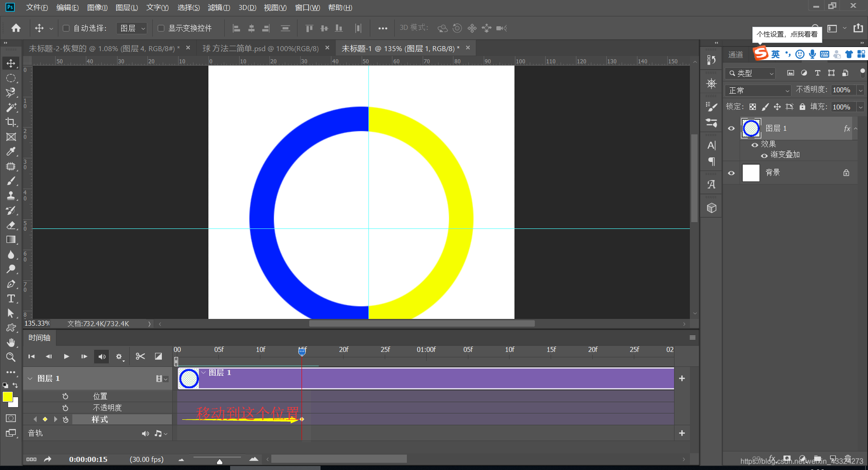Select the Frame tool

pyautogui.click(x=11, y=137)
